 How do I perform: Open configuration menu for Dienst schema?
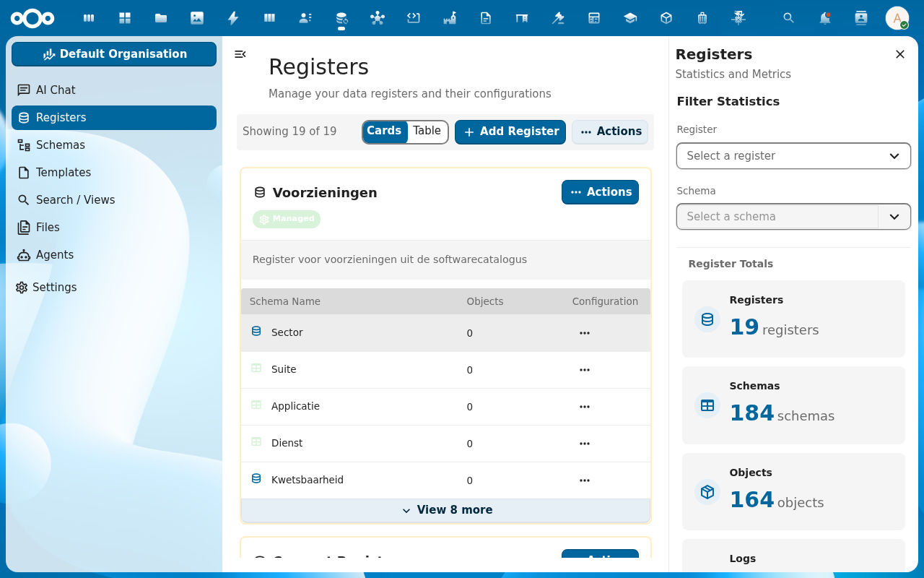pos(585,444)
